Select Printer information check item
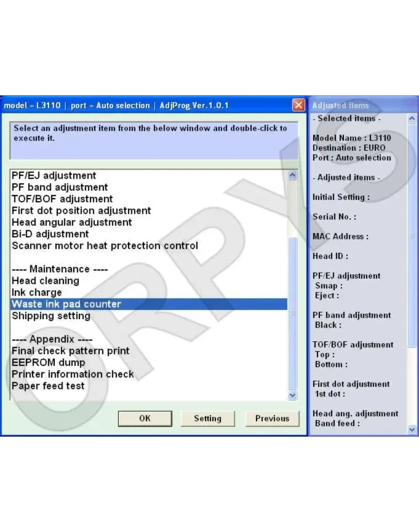This screenshot has width=419, height=532. click(x=73, y=374)
